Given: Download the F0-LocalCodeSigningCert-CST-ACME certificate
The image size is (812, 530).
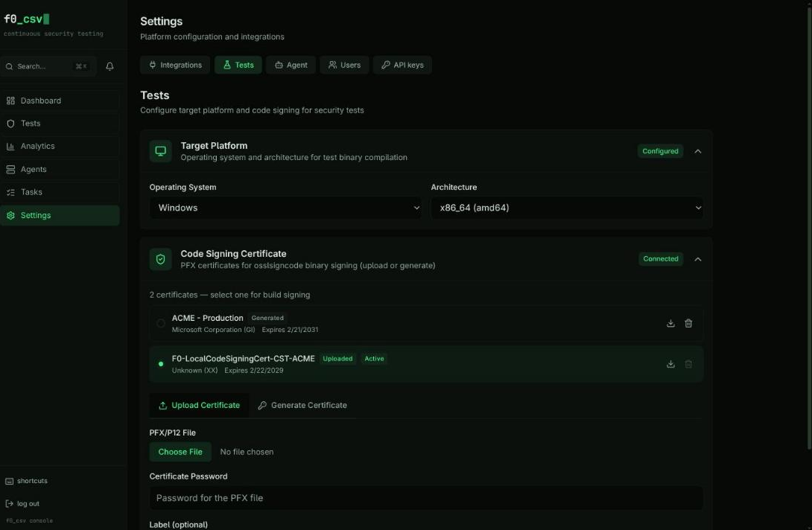Looking at the screenshot, I should pos(670,365).
